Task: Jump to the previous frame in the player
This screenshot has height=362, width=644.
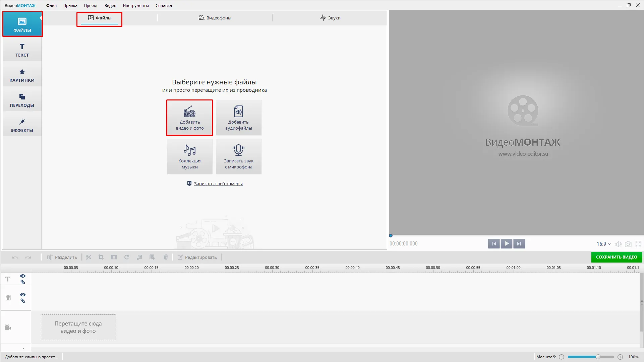Action: [494, 244]
